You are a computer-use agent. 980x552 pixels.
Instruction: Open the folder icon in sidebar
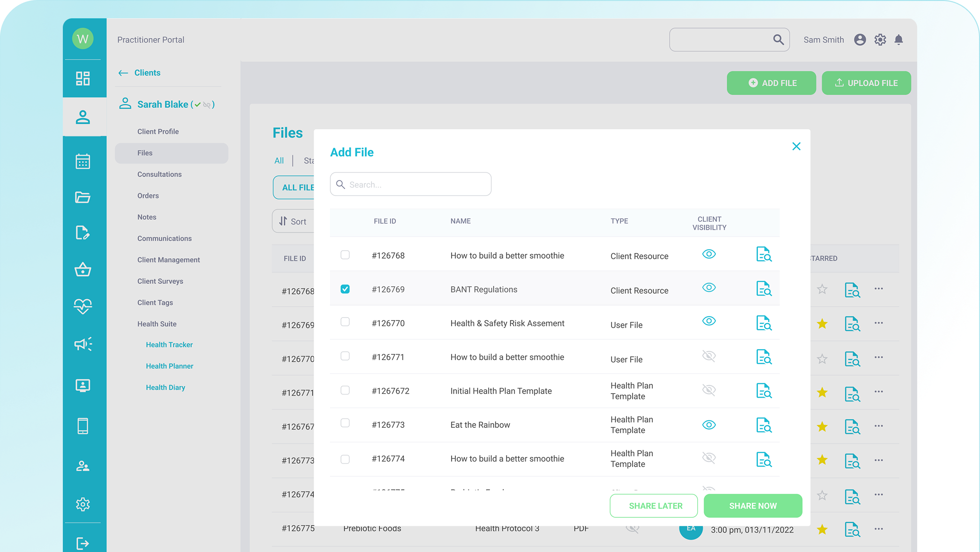(83, 197)
